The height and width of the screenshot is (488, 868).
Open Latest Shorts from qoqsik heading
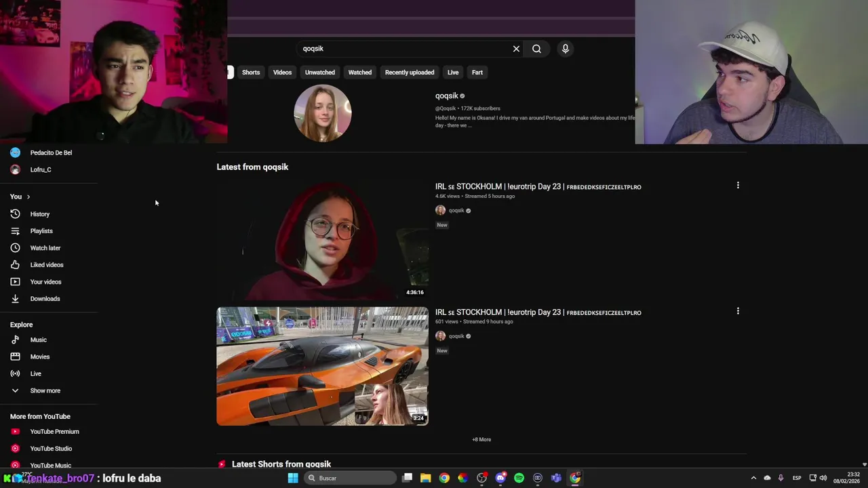[281, 464]
